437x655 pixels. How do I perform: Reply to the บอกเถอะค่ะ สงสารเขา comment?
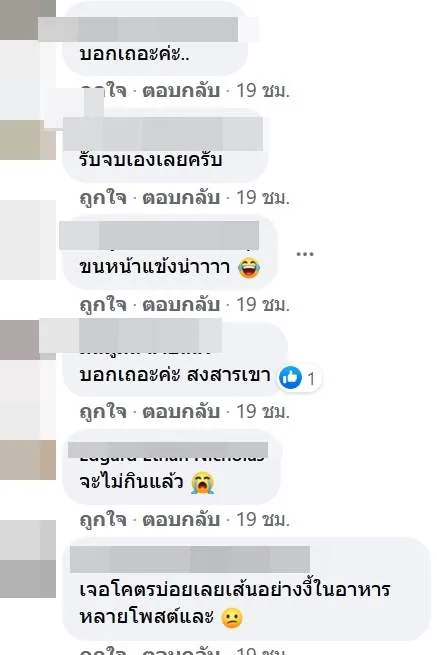181,412
